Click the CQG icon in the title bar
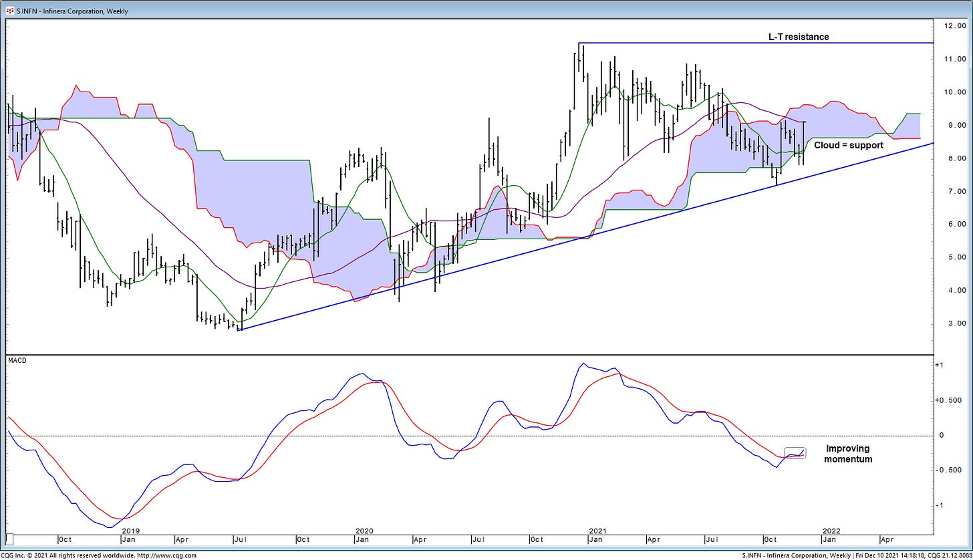The width and height of the screenshot is (973, 560). 9,11
